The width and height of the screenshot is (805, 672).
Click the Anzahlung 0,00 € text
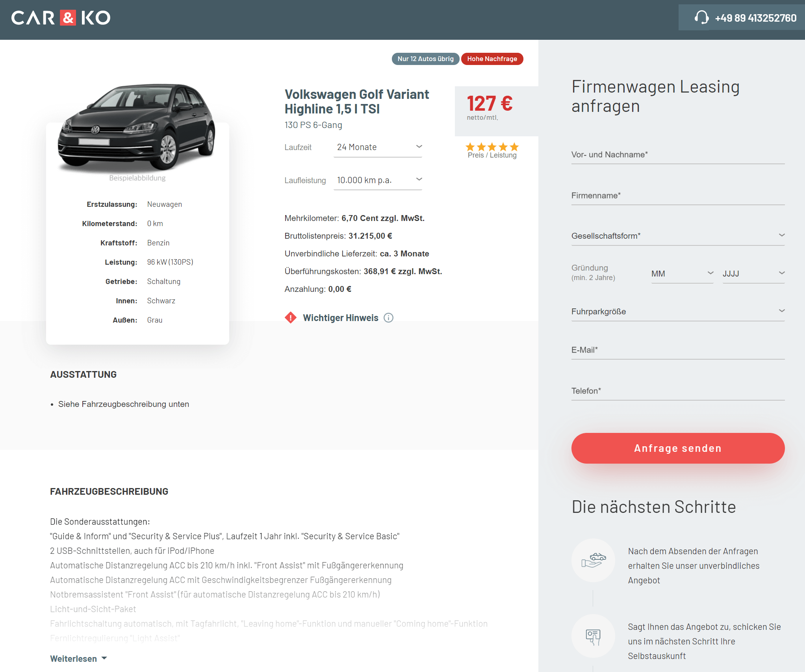pyautogui.click(x=318, y=289)
